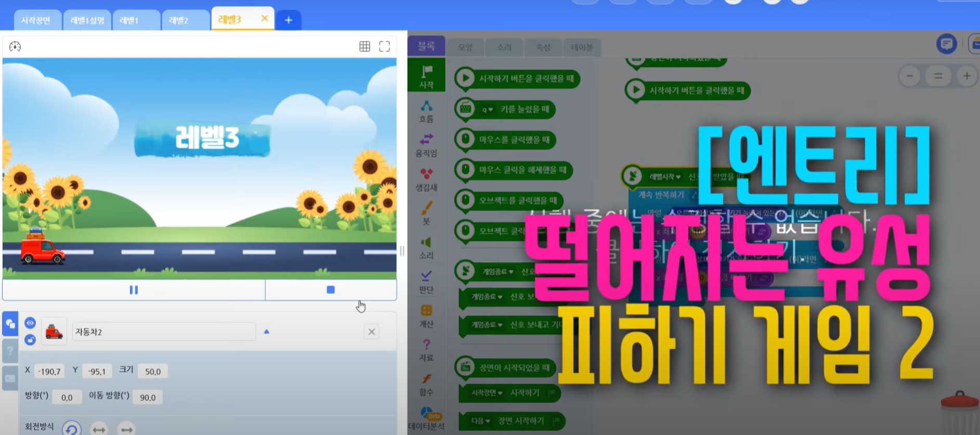This screenshot has height=435, width=980.
Task: Open the chat bubble icon at top right
Action: pos(947,44)
